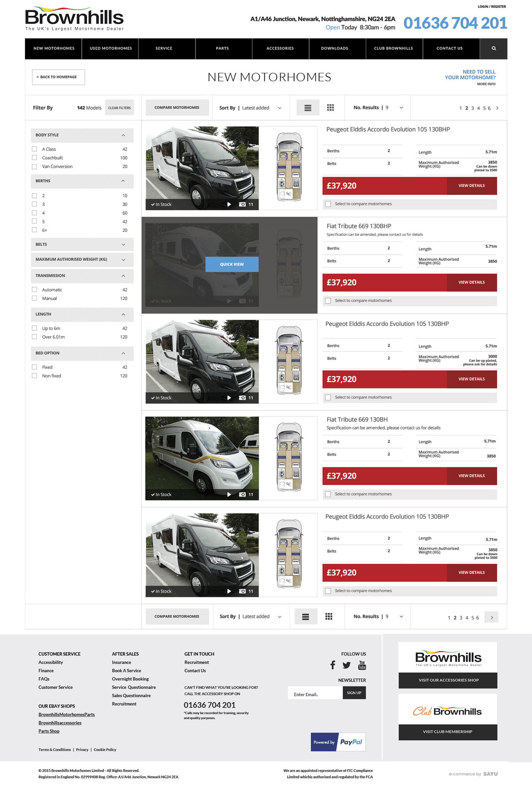Screen dimensions: 532x786
Task: Open Used Motorhomes in the navigation menu
Action: [x=110, y=49]
